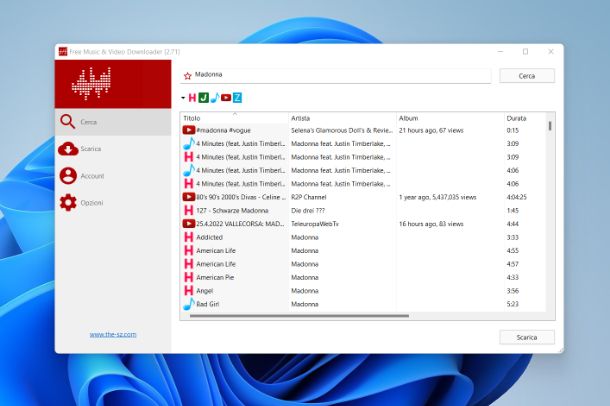Click the Scarica download button at bottom
The width and height of the screenshot is (610, 406).
tap(527, 337)
